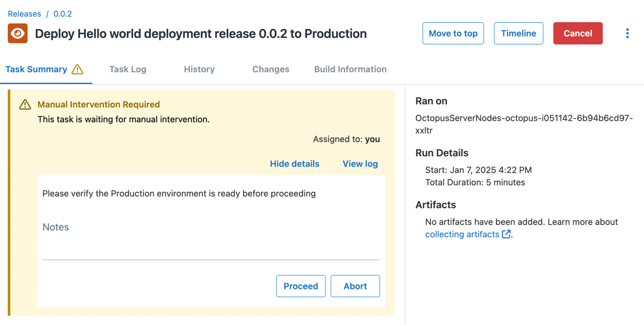The image size is (644, 325).
Task: Click the Manual Intervention warning icon
Action: 25,105
